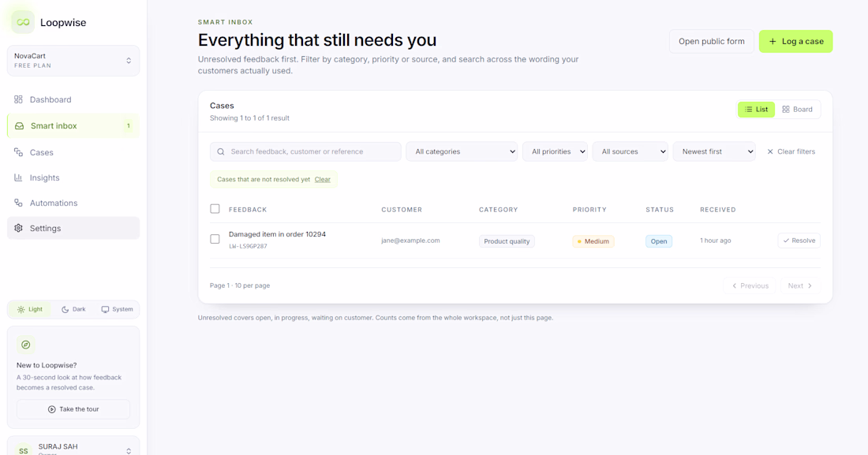Screen dimensions: 868x455
Task: Expand the NovaCart workspace switcher
Action: pos(73,61)
